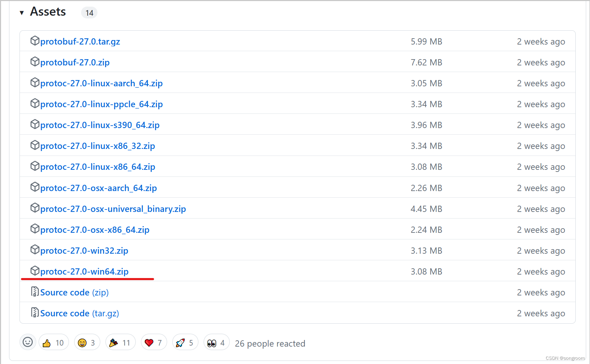The width and height of the screenshot is (590, 364).
Task: Click '2 weeks ago' in protoc-27.0-win32.zip row
Action: [x=541, y=251]
